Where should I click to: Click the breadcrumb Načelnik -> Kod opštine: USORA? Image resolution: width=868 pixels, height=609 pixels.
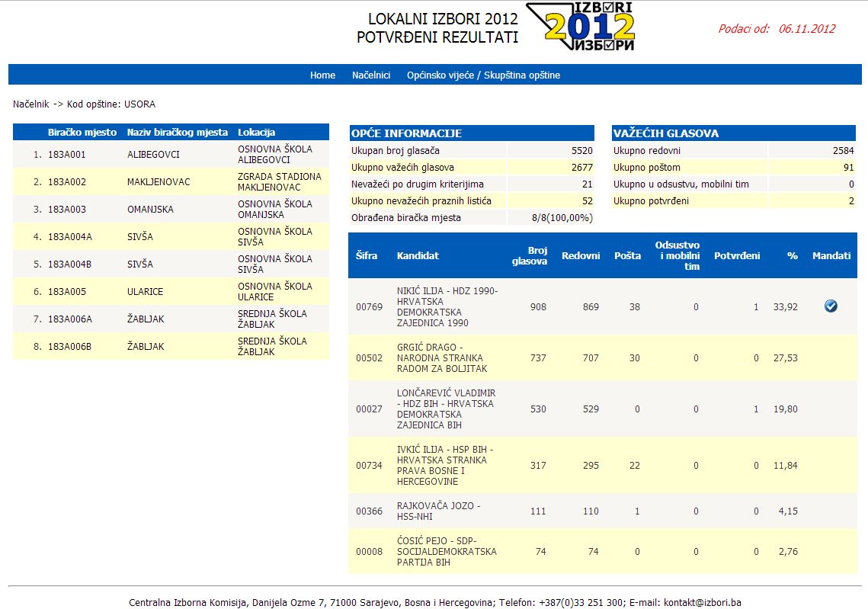[x=84, y=104]
